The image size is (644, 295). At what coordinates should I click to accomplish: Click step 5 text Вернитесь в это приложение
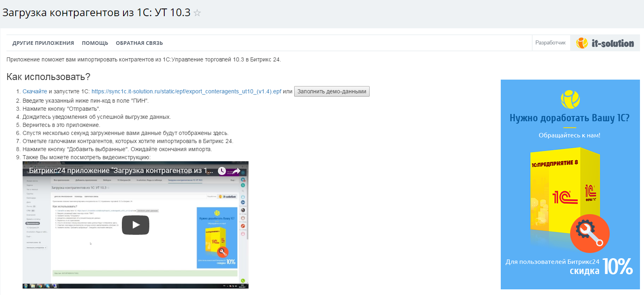pos(61,125)
